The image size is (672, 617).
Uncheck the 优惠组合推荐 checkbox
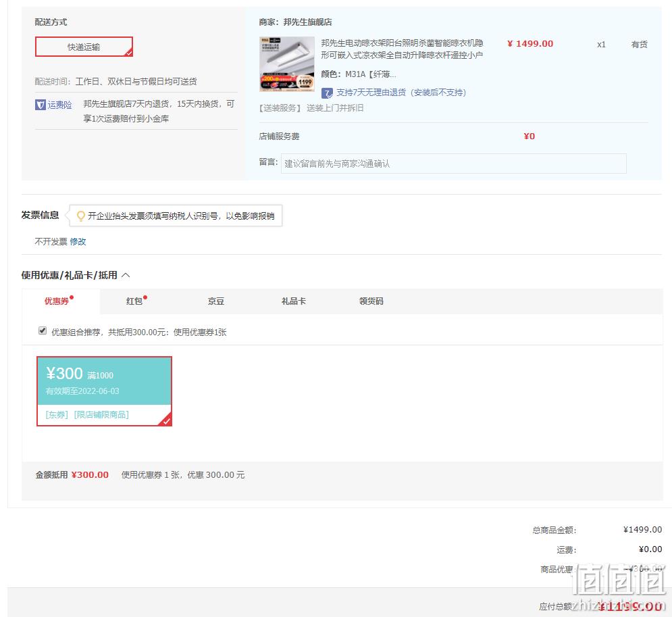pyautogui.click(x=43, y=330)
